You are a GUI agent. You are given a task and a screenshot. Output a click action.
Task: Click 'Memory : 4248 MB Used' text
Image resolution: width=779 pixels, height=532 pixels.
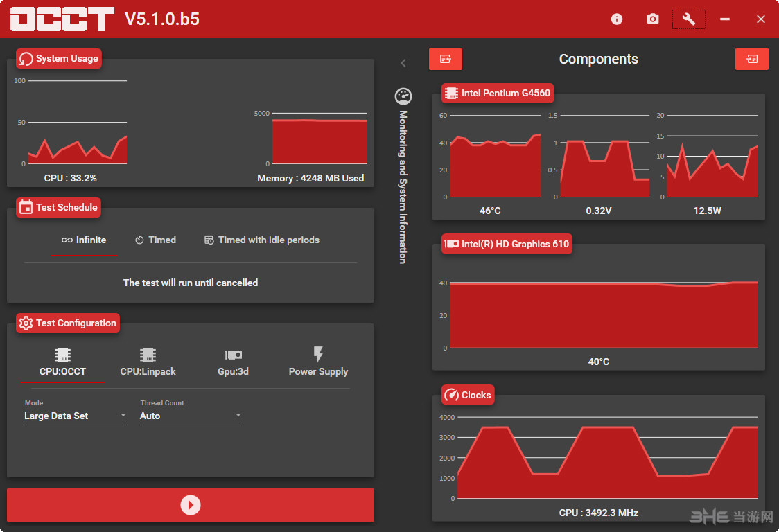[x=310, y=178]
